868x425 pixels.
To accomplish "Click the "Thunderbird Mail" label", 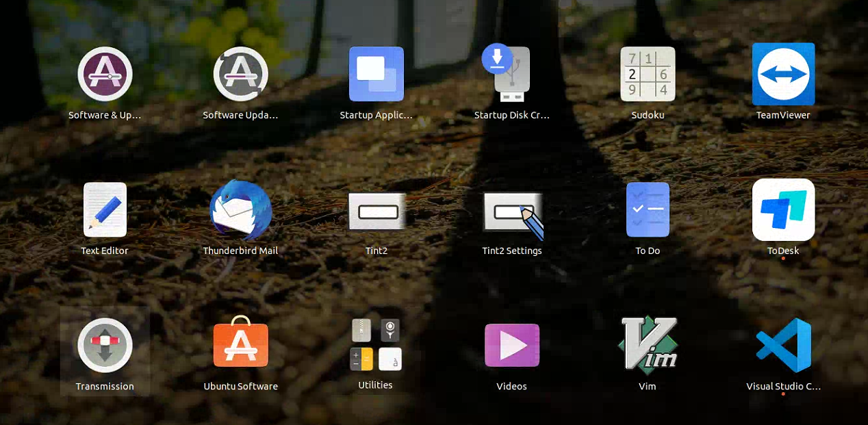I will point(240,250).
